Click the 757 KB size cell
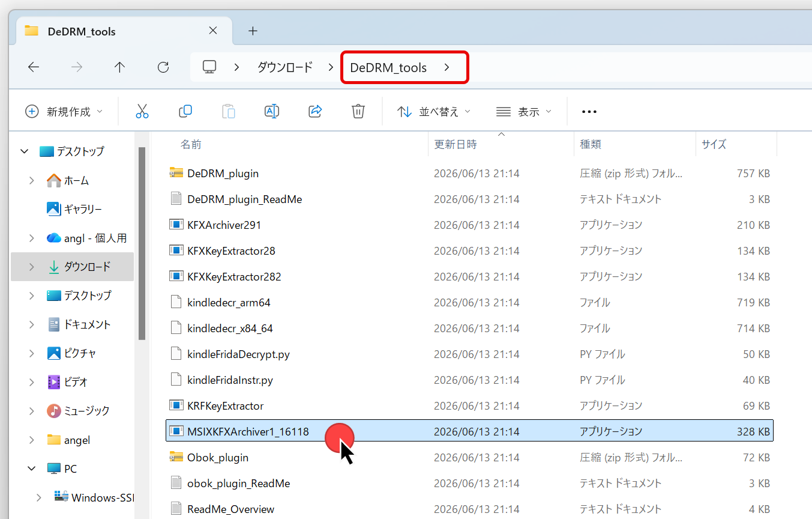812x519 pixels. (x=753, y=173)
